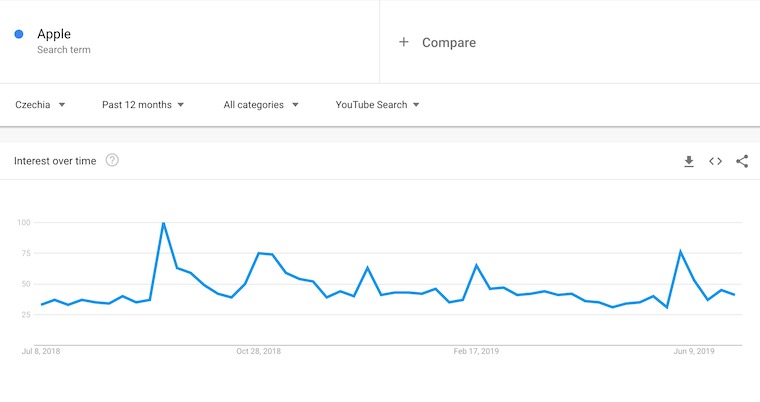Image resolution: width=760 pixels, height=402 pixels.
Task: Add a Compare search term
Action: 449,42
